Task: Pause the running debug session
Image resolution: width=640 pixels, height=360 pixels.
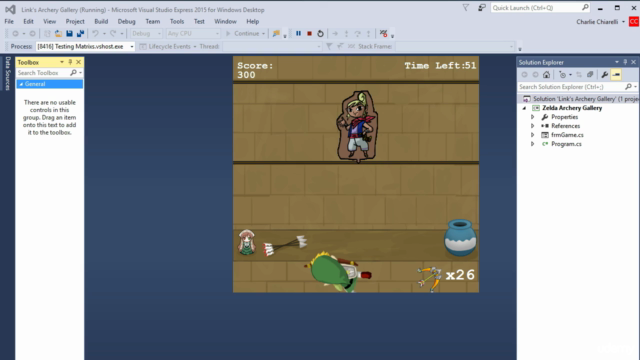Action: [x=298, y=33]
